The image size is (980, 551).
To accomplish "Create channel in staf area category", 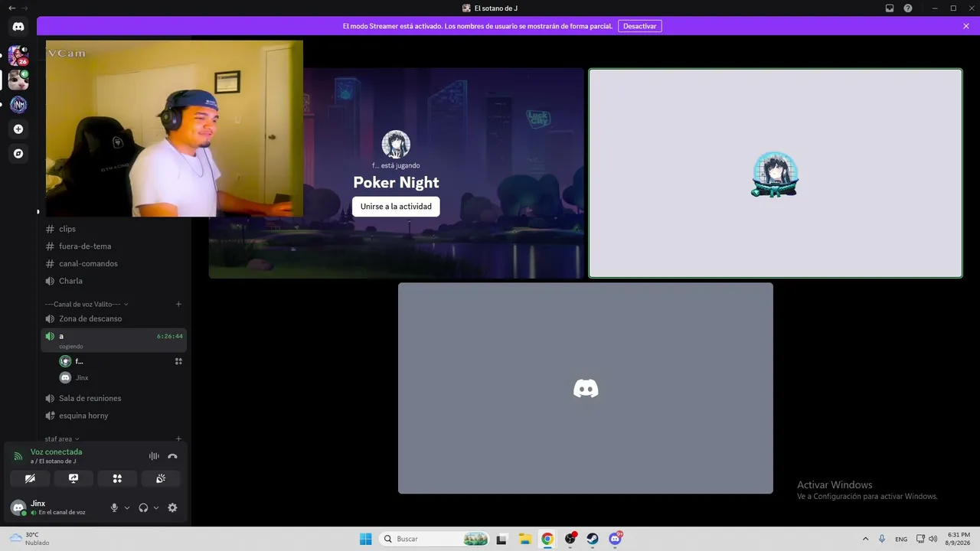I will click(178, 439).
